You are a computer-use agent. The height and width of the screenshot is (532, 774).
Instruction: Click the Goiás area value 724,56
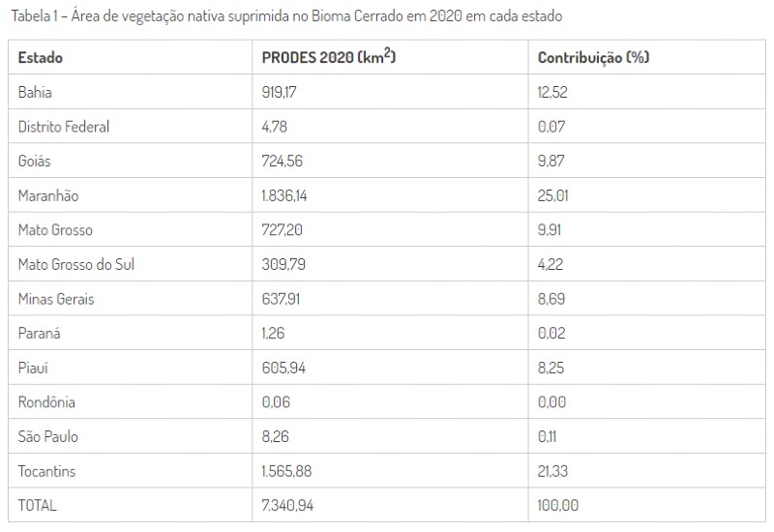click(282, 161)
